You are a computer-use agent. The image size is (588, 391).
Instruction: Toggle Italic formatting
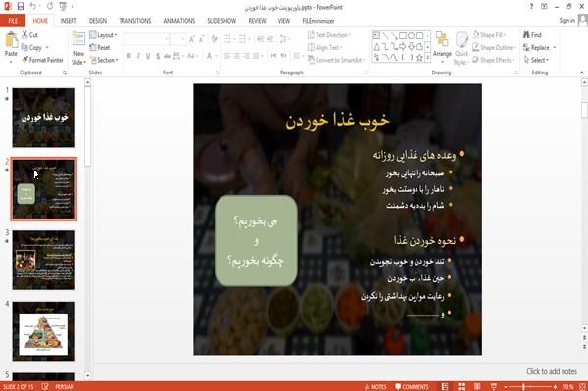pos(138,56)
